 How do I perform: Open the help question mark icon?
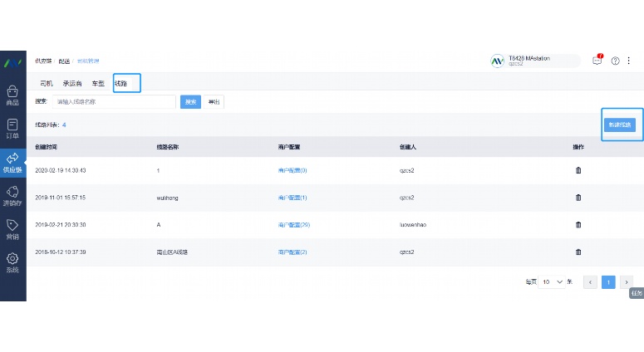[x=615, y=61]
